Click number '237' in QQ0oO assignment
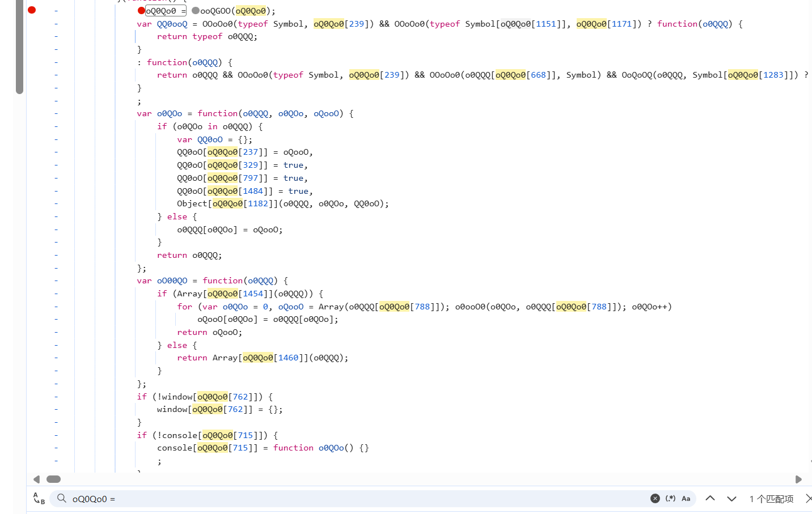Screen dimensions: 812x514 coord(251,152)
